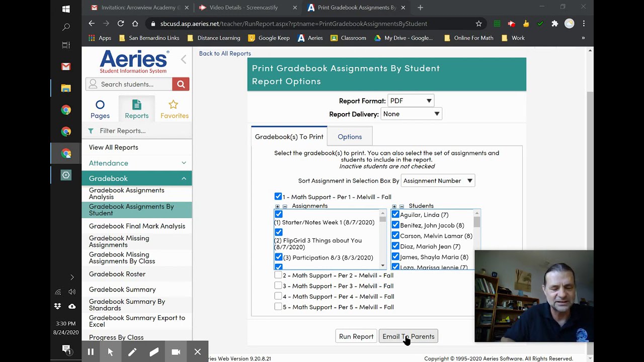Open Windows Start menu
This screenshot has height=362, width=644.
66,9
